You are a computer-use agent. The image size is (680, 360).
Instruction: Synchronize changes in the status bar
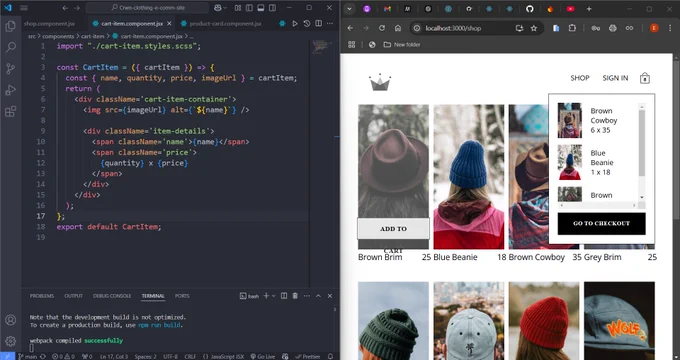coord(42,357)
